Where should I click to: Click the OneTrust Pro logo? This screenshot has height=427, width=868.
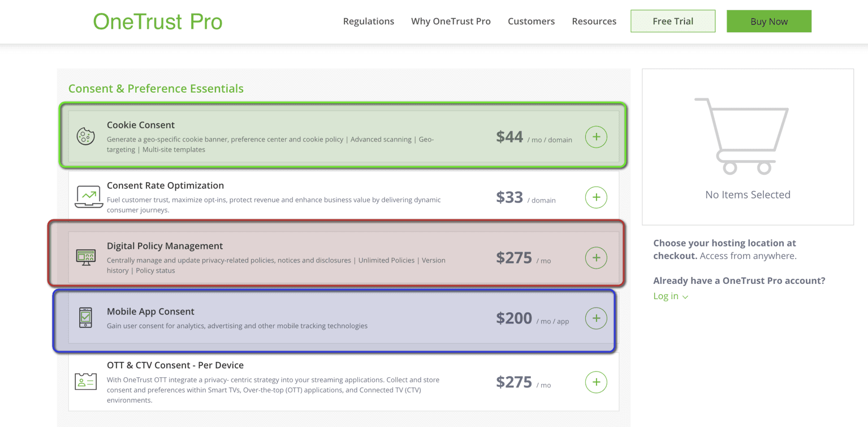coord(157,21)
